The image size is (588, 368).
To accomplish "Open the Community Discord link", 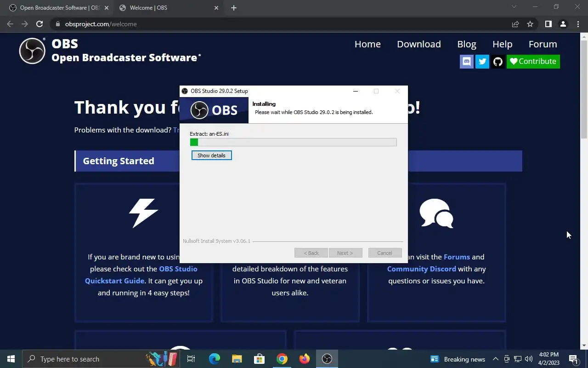I will (x=421, y=269).
